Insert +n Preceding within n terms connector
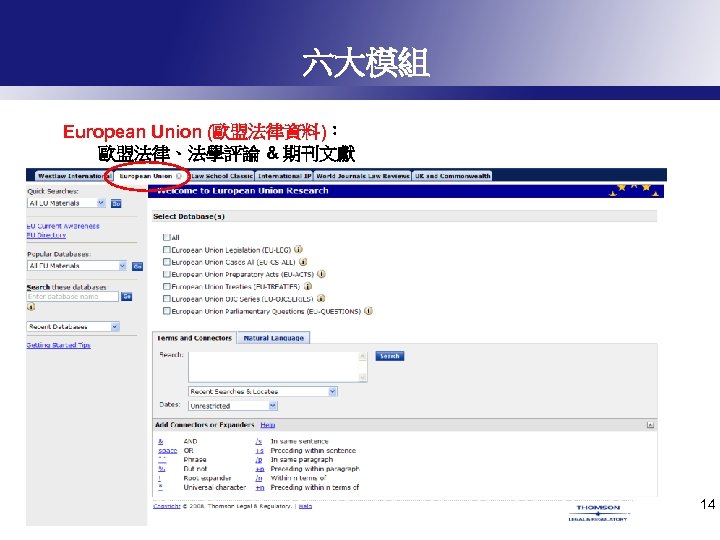This screenshot has height=540, width=720. [260, 487]
